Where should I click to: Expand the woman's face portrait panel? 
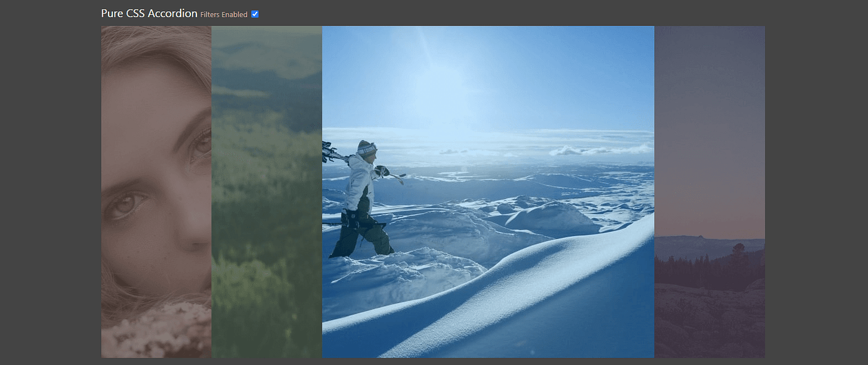pos(156,191)
